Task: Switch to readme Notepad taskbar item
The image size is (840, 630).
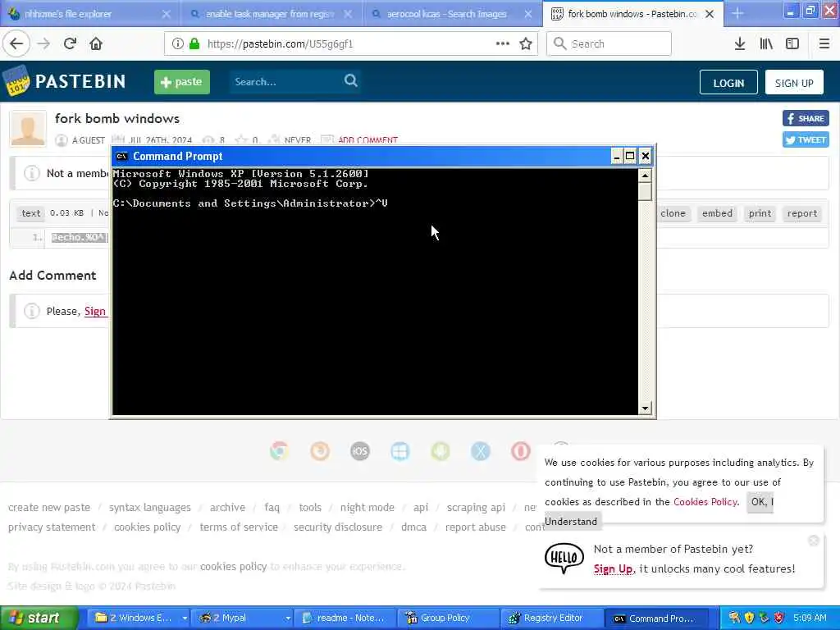Action: 345,619
